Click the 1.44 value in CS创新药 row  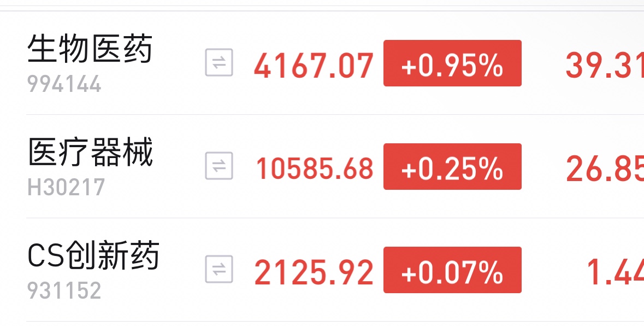point(615,272)
